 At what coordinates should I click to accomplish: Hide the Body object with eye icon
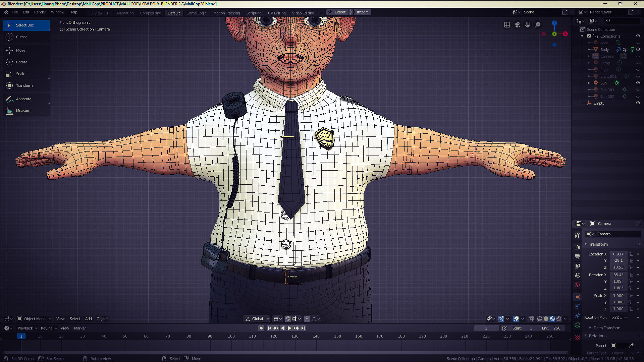pyautogui.click(x=638, y=49)
